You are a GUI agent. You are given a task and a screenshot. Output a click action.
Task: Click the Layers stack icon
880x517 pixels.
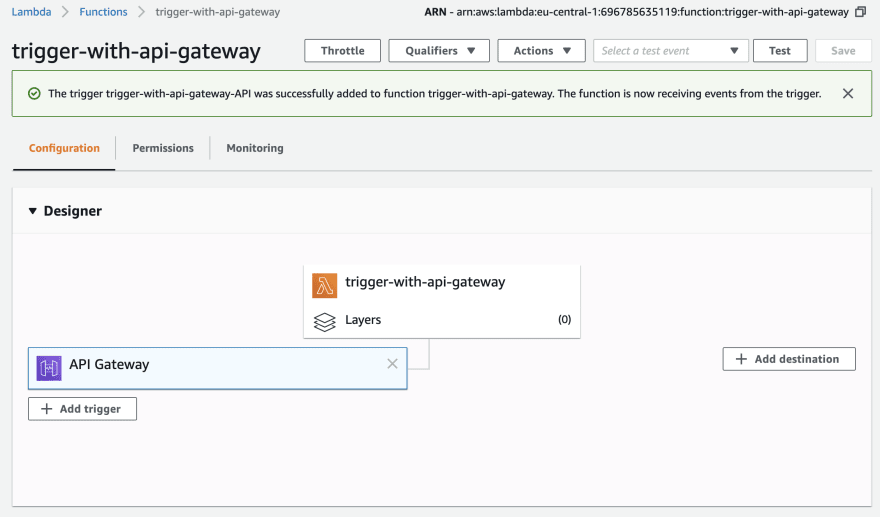[324, 322]
